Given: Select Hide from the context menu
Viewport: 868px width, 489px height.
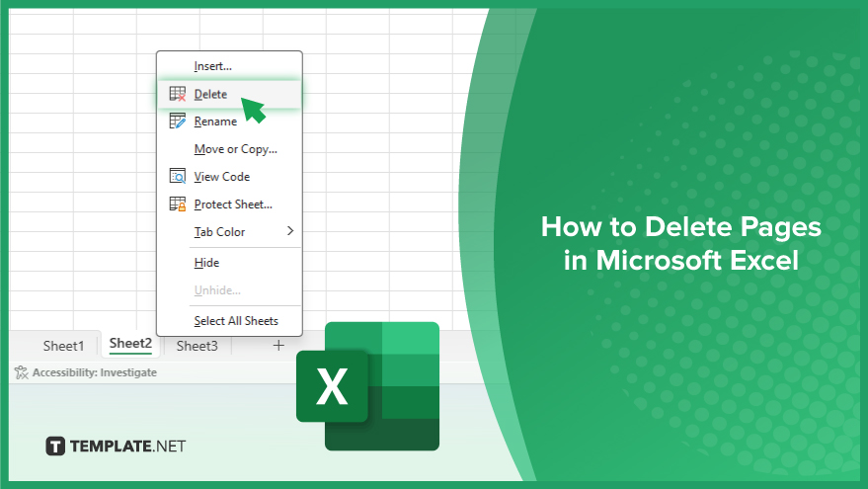Looking at the screenshot, I should point(229,263).
